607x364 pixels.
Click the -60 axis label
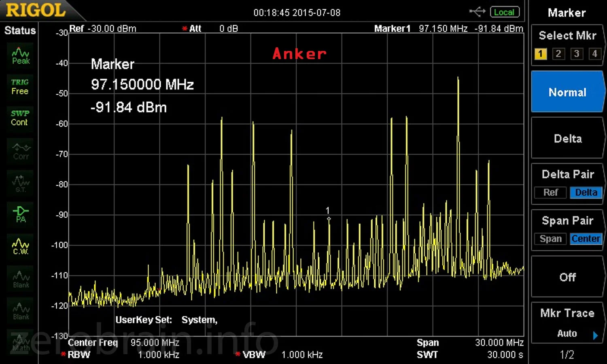(x=62, y=124)
